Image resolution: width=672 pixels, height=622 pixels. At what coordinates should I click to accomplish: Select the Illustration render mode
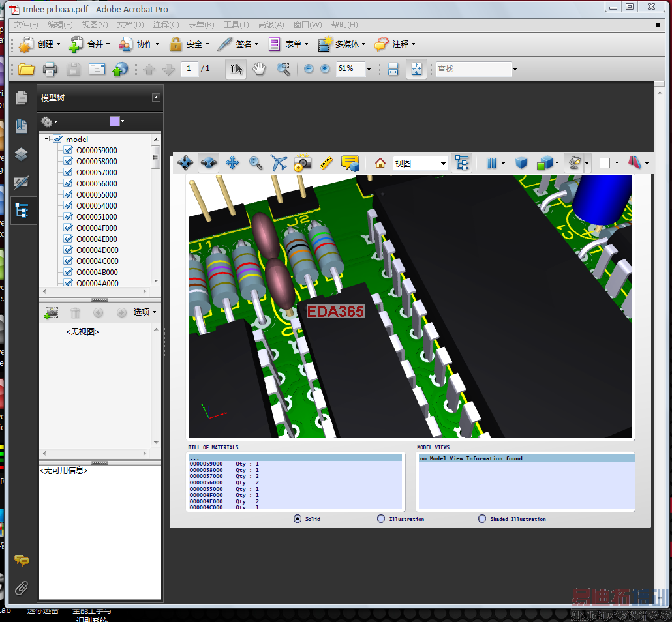tap(382, 519)
